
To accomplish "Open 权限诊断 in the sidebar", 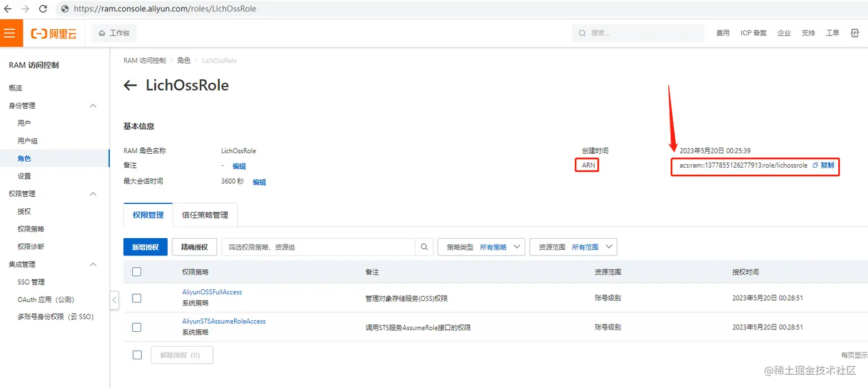I will [x=31, y=247].
